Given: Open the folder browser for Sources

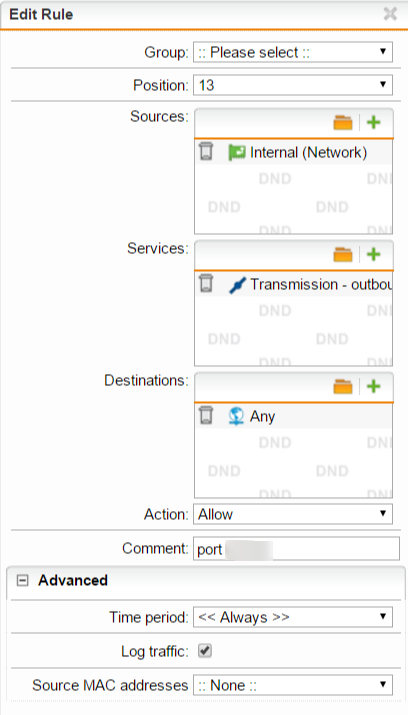Looking at the screenshot, I should point(343,123).
